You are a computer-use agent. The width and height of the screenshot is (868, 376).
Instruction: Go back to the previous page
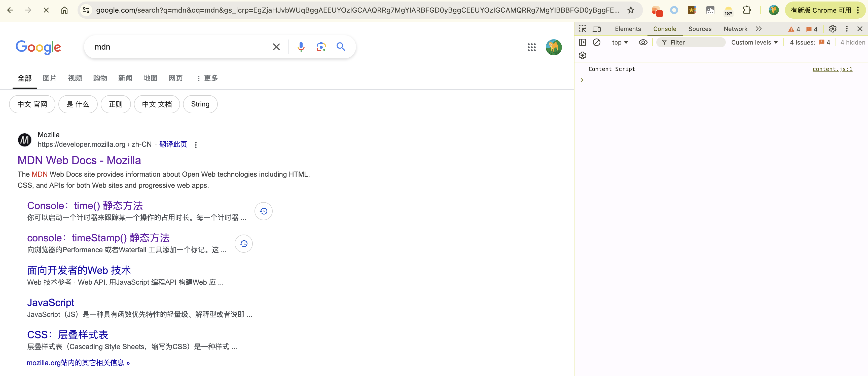[10, 10]
